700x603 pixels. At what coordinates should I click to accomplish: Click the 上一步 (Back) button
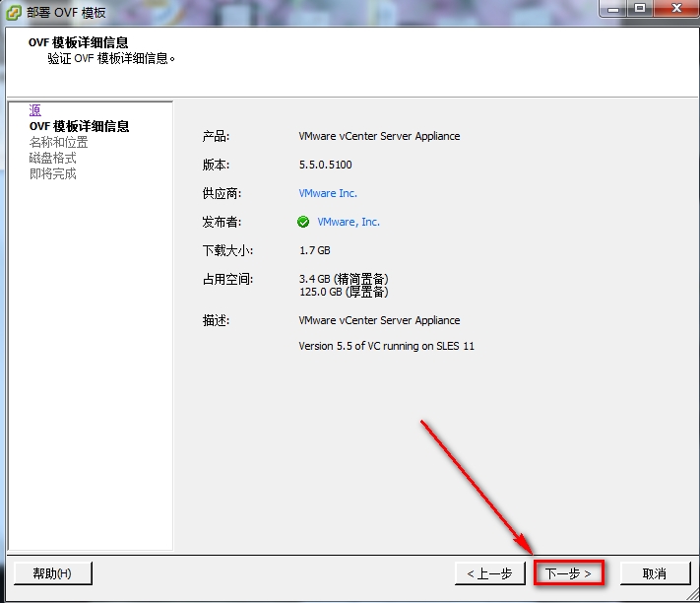coord(489,573)
